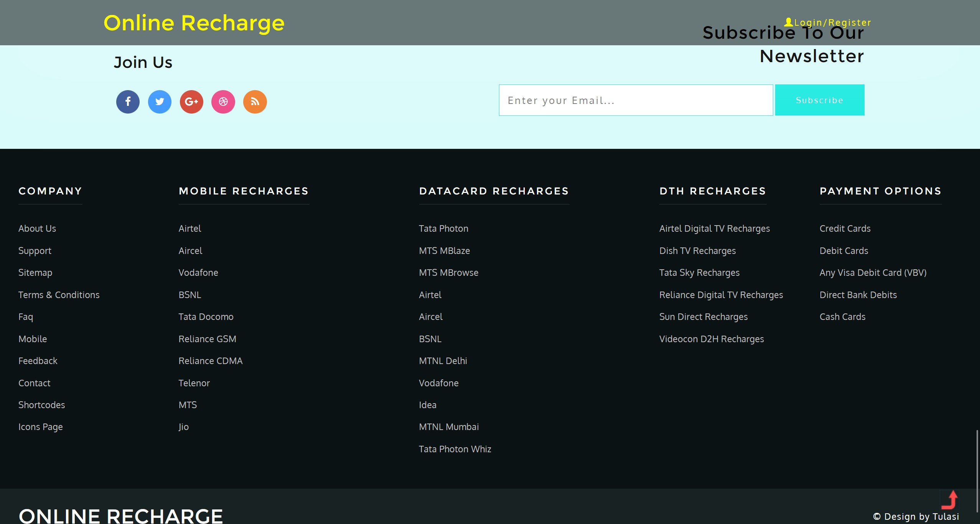
Task: Choose Videocon D2H Recharges link
Action: [712, 339]
